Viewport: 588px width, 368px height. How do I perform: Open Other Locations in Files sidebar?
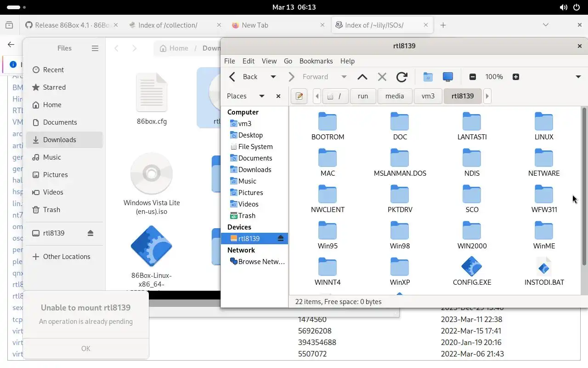tap(64, 257)
